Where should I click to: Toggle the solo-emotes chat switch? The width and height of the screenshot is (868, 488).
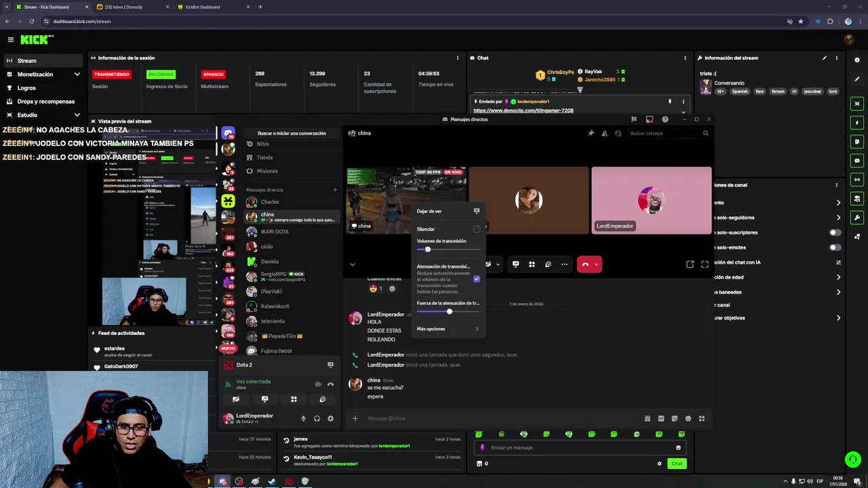(835, 247)
